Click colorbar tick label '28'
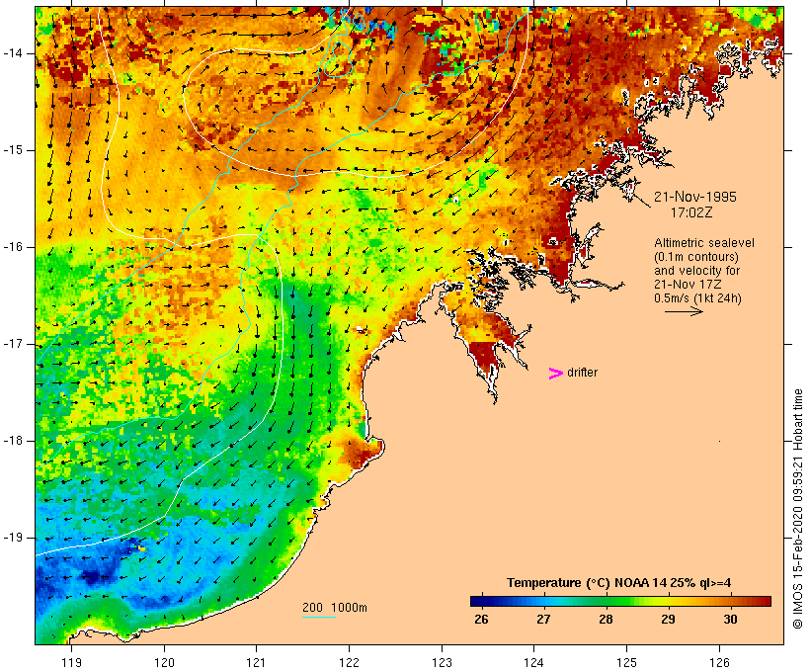This screenshot has height=672, width=810. [x=606, y=620]
